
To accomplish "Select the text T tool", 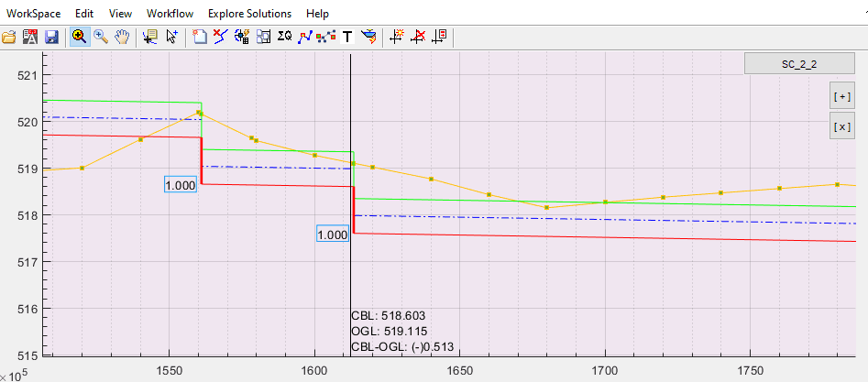I will click(x=347, y=37).
